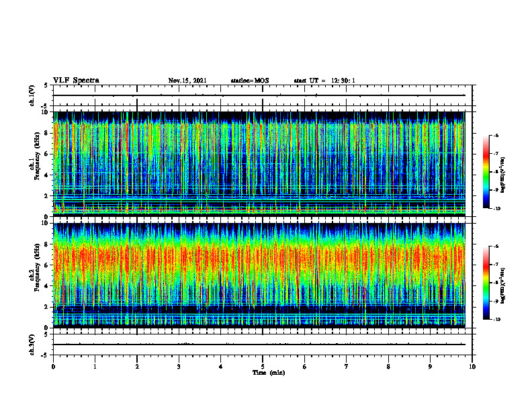This screenshot has height=411, width=532.
Task: Click the "-7" label on ch.1 colorbar
Action: [496, 154]
